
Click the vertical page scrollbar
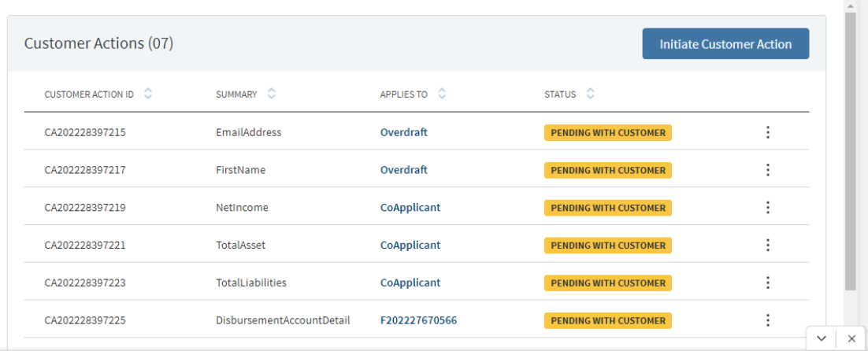(851, 150)
